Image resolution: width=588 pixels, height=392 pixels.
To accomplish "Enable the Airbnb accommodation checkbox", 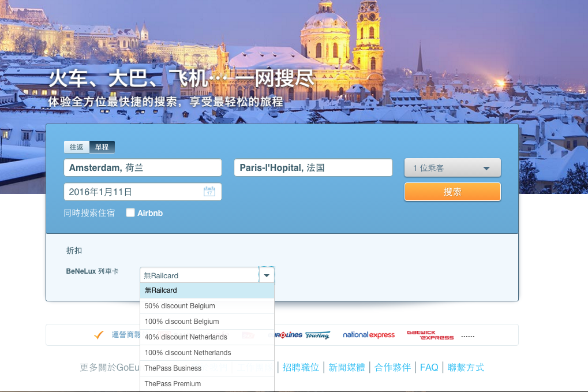I will click(x=130, y=212).
